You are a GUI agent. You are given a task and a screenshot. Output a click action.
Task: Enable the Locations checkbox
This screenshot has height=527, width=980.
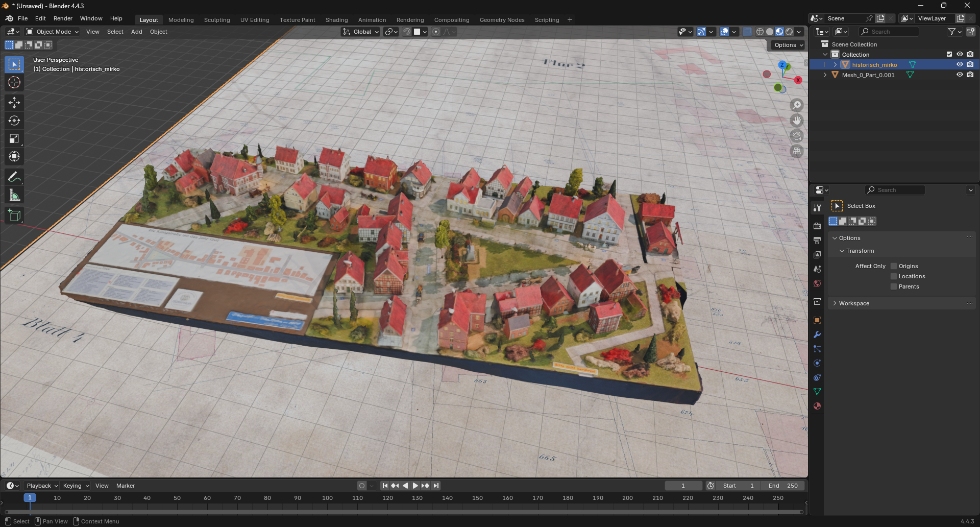click(x=894, y=276)
